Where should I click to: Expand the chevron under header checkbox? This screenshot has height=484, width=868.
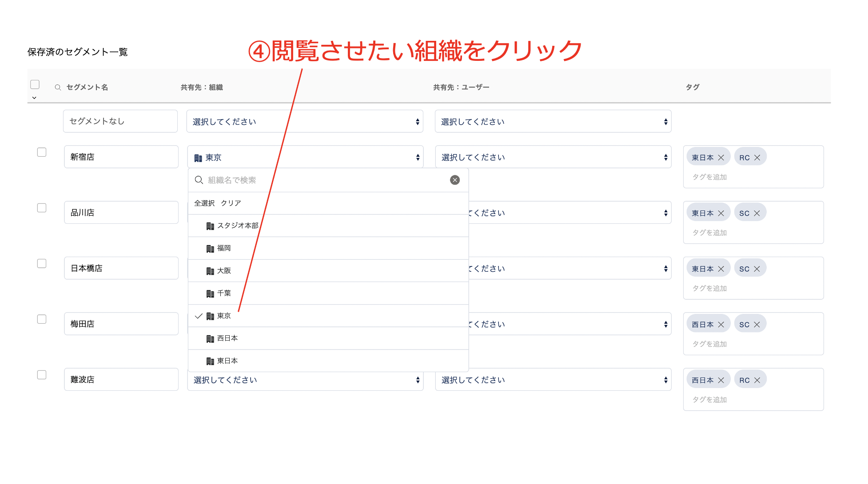(x=34, y=98)
